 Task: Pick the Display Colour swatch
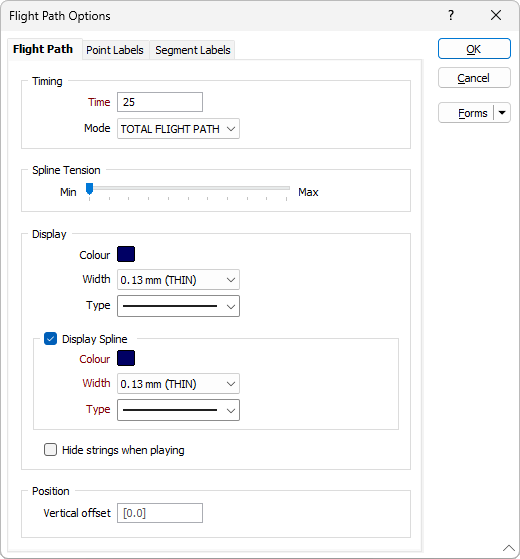point(126,254)
